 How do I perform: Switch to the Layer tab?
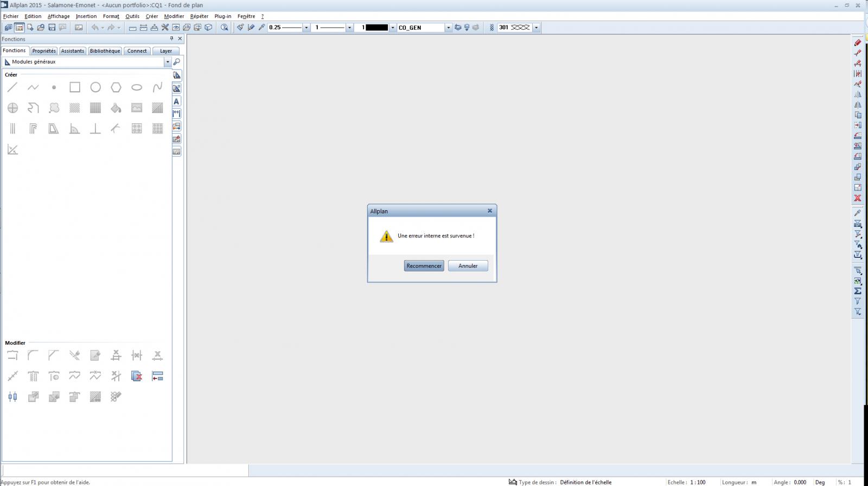(166, 51)
